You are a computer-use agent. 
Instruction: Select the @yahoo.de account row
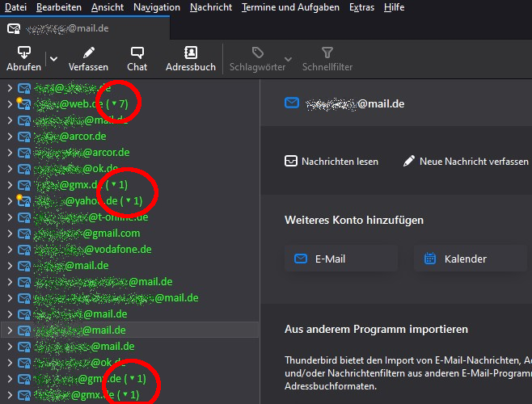pos(129,201)
